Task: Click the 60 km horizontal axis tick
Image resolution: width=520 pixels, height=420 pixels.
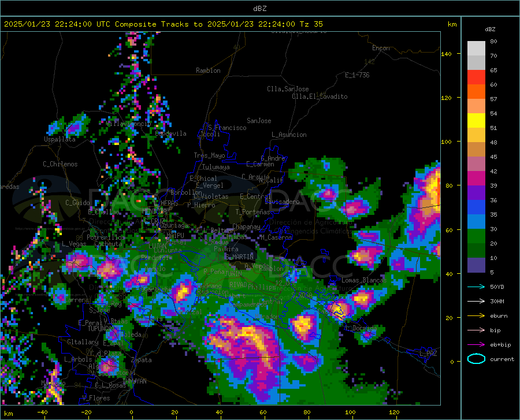Action: coord(263,412)
